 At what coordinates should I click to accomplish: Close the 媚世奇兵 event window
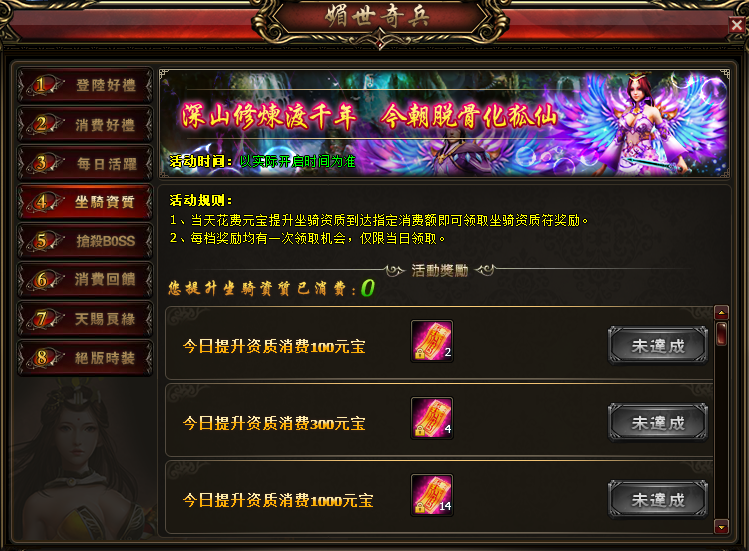737,24
